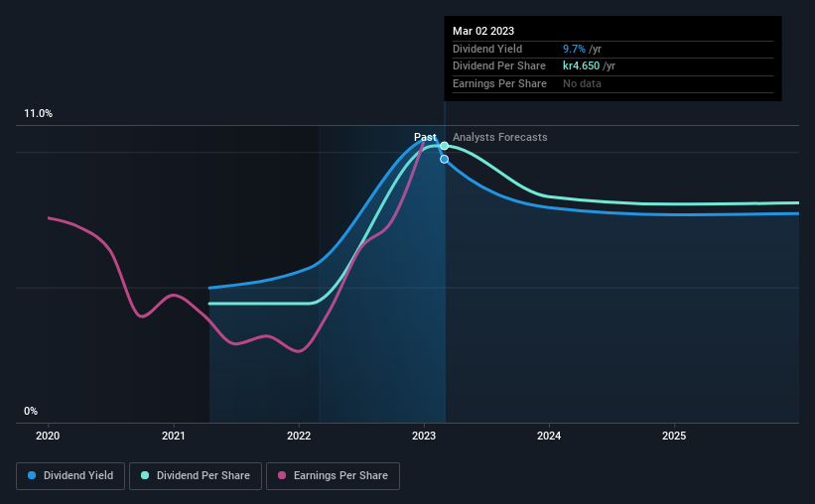The image size is (815, 504).
Task: Click the pink Earnings Per Share legend dot
Action: pyautogui.click(x=282, y=475)
